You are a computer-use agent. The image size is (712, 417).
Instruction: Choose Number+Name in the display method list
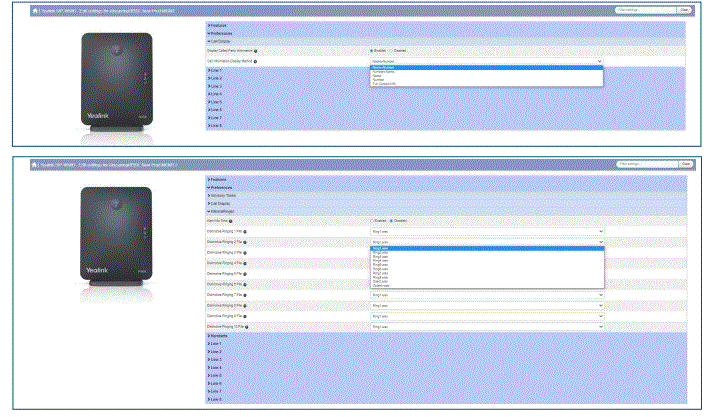tap(487, 72)
